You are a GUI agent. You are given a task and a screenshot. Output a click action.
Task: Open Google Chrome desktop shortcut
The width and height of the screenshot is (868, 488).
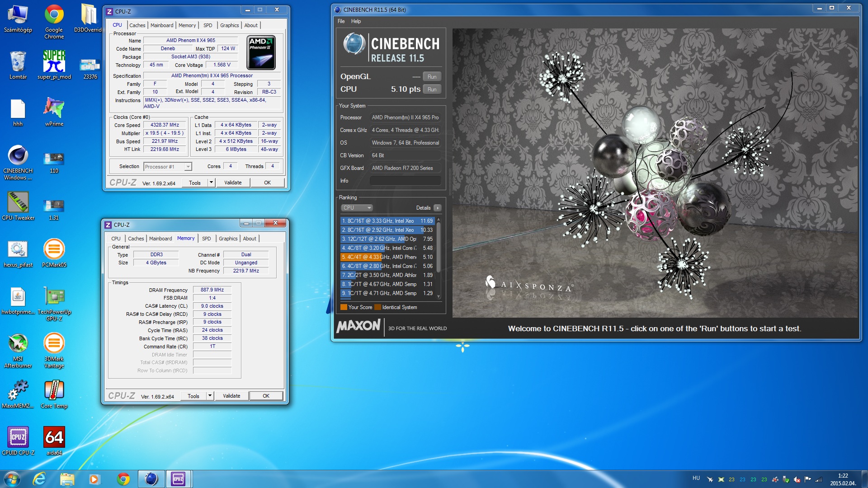point(54,21)
